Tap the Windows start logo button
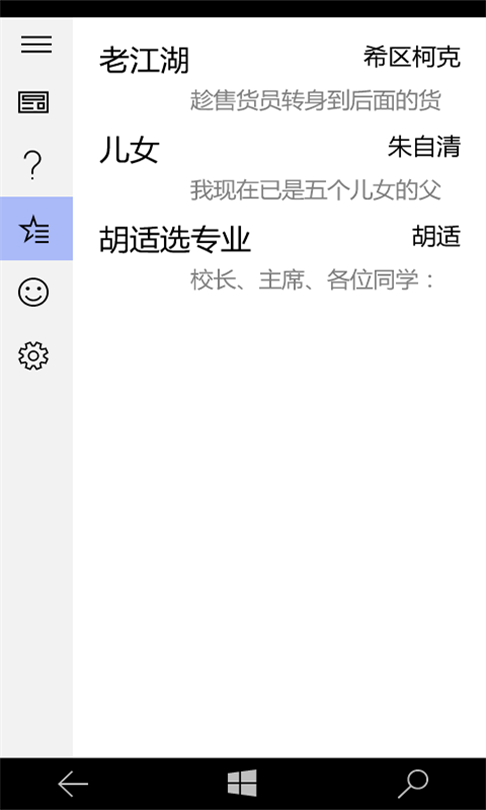 point(242,783)
